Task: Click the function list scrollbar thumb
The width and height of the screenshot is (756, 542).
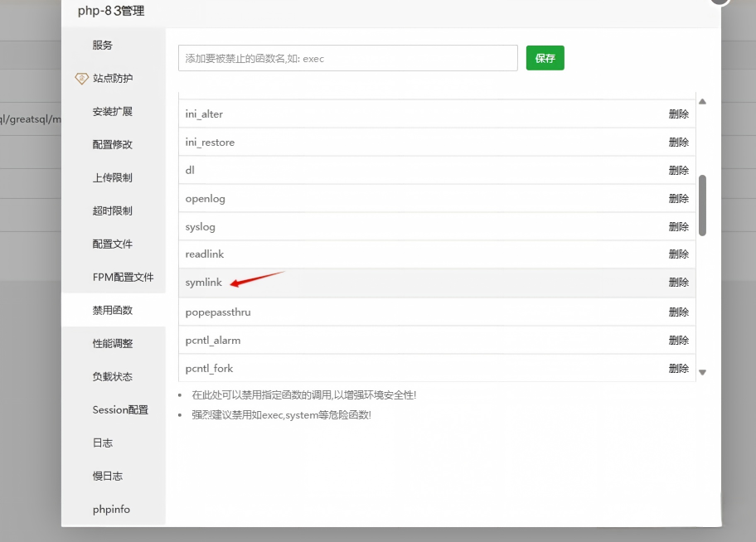Action: 702,206
